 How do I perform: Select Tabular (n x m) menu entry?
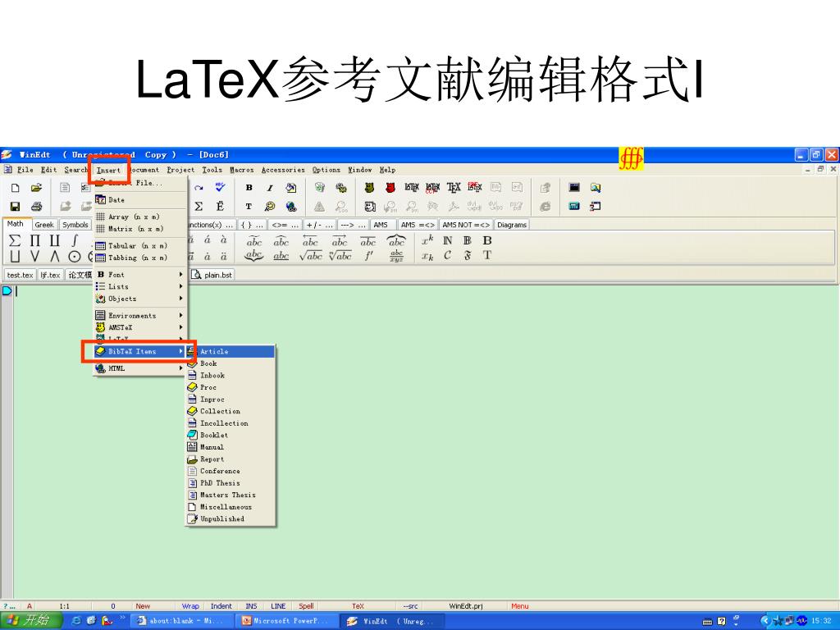[x=139, y=245]
